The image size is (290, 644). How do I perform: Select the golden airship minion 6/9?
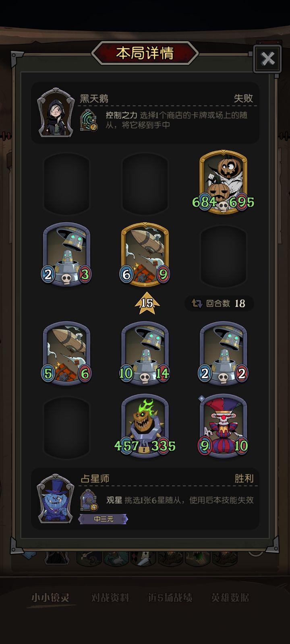[145, 254]
